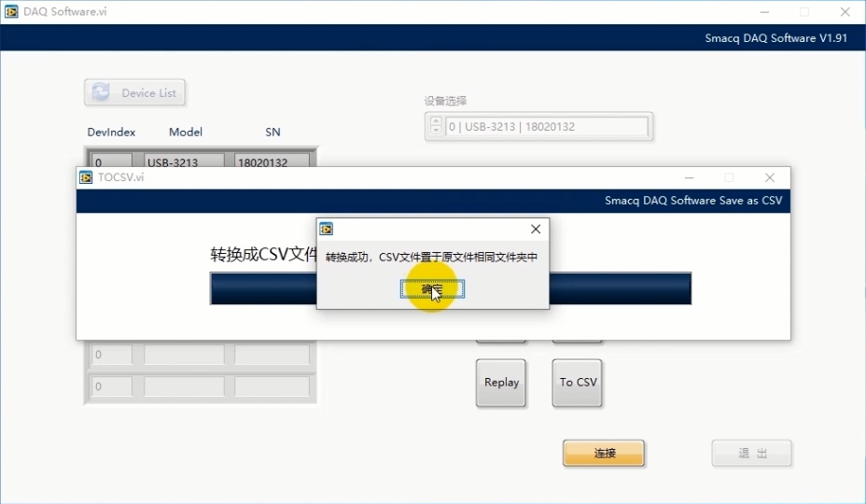
Task: Click the To CSV button
Action: pos(577,383)
